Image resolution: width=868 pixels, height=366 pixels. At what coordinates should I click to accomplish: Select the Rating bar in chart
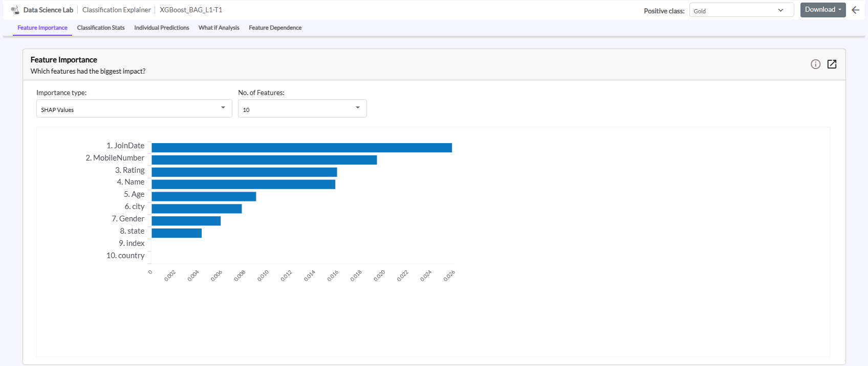tap(244, 172)
